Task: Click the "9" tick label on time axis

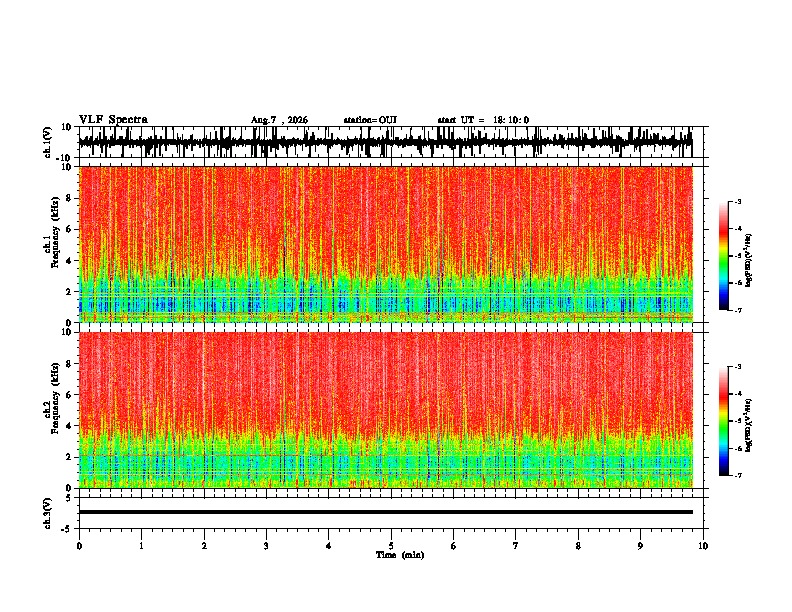Action: coord(640,546)
